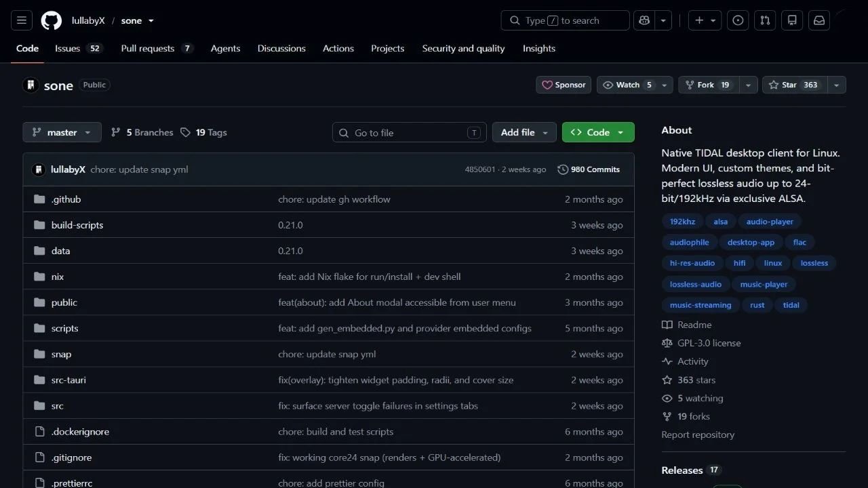Open the lullabyX owner breadcrumb link
Image resolution: width=868 pixels, height=488 pixels.
coord(88,20)
